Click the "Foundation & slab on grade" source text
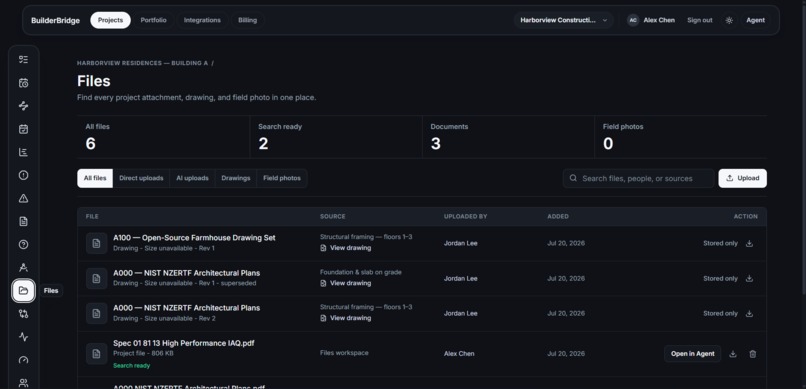Viewport: 806px width, 389px height. (361, 272)
